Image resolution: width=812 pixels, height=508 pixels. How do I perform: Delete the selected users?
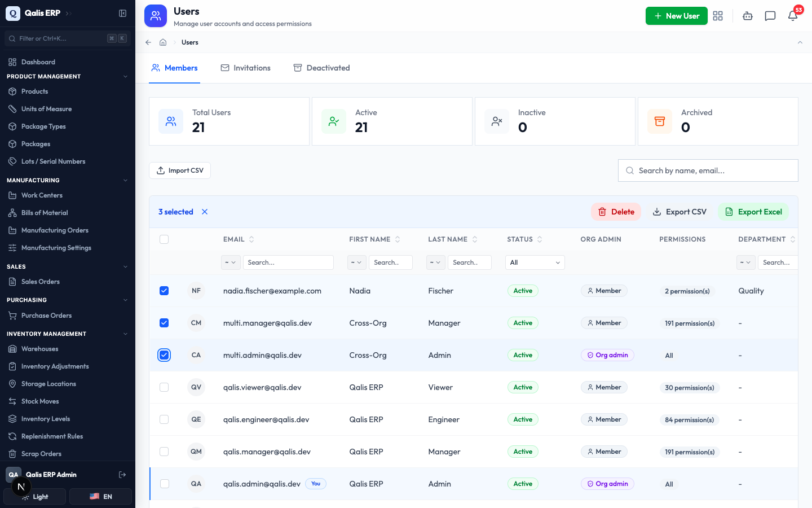pos(616,212)
